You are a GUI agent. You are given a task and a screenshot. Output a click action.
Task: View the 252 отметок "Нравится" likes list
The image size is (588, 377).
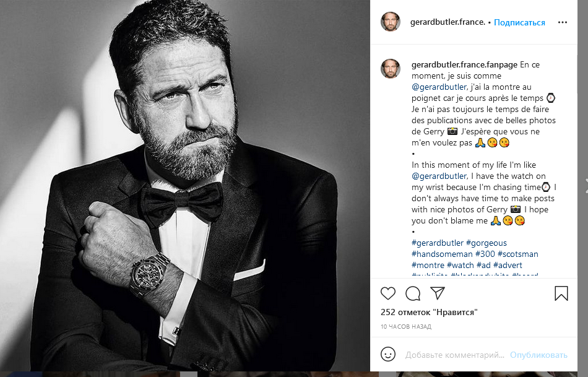click(429, 313)
